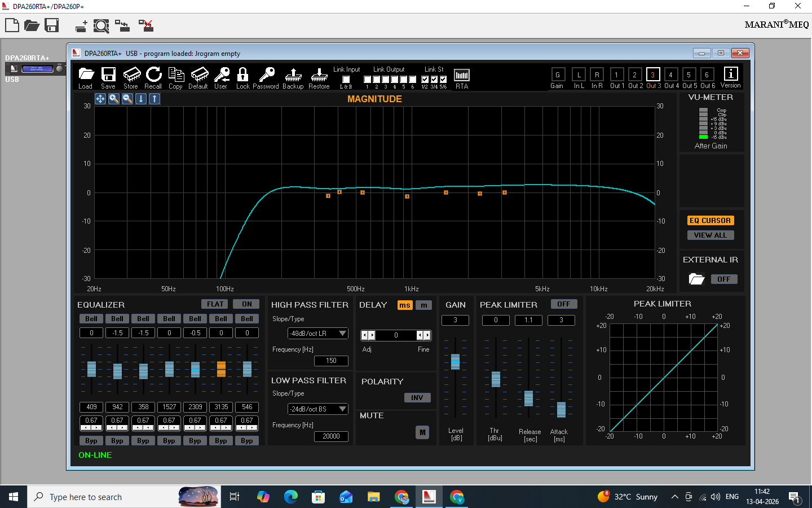Open the High Pass Filter slope dropdown
Image resolution: width=812 pixels, height=508 pixels.
[x=318, y=334]
